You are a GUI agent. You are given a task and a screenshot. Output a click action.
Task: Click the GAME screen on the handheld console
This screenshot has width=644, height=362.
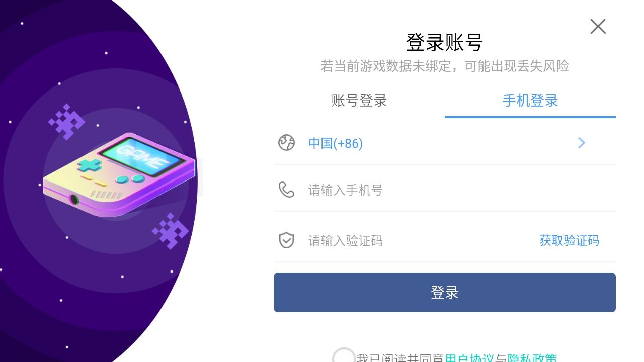point(141,153)
